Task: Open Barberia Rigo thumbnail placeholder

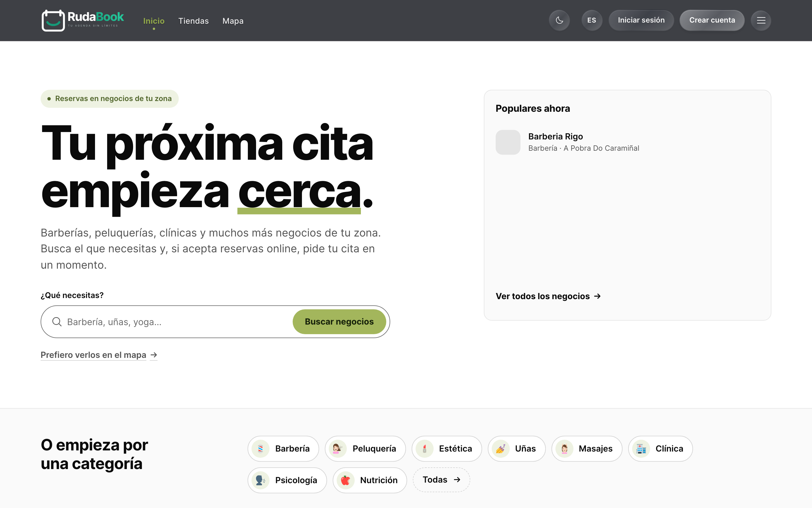Action: point(508,142)
